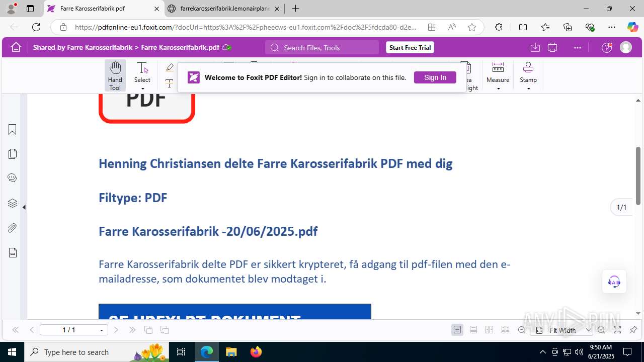644x362 pixels.
Task: Click the cloud sync status icon
Action: (x=227, y=47)
